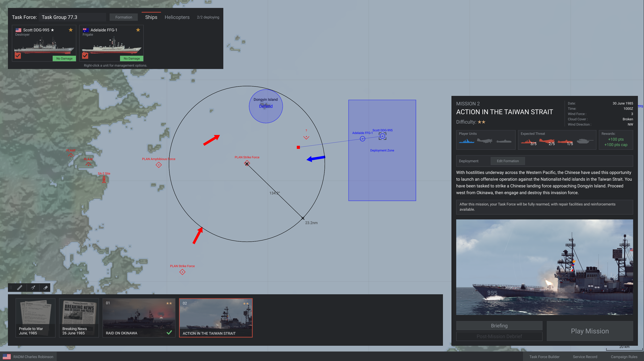644x361 pixels.
Task: Click the gold star on Scott DDG-995 card
Action: (71, 30)
